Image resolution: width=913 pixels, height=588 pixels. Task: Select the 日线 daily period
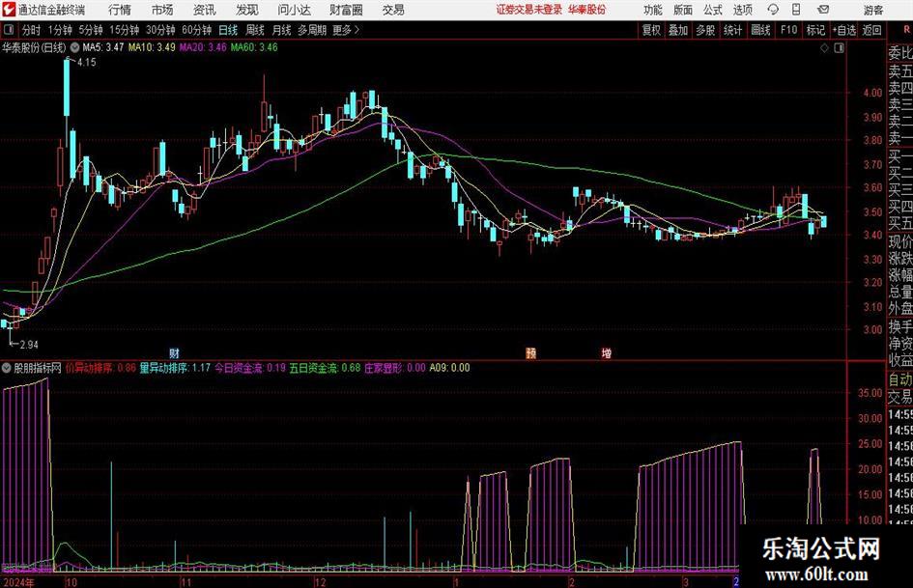(228, 30)
